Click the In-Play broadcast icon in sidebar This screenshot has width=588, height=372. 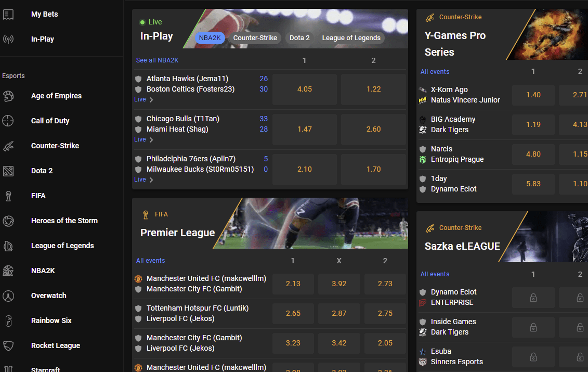tap(8, 40)
